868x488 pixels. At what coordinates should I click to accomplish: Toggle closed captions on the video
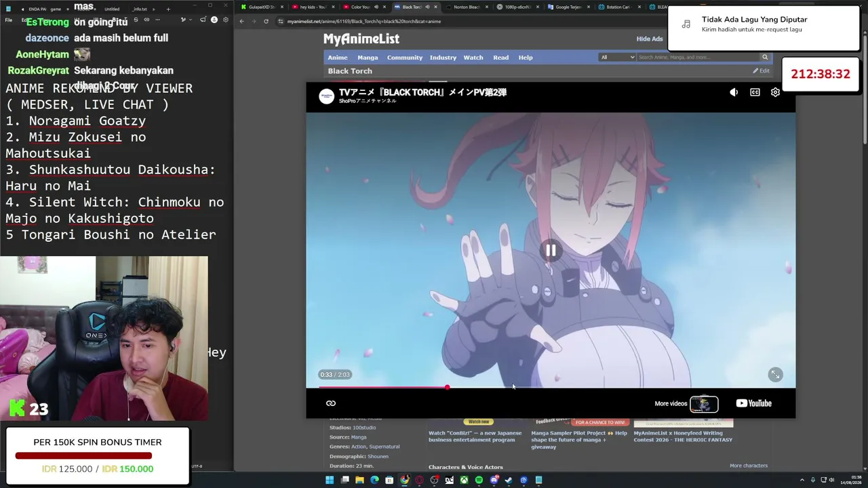tap(755, 92)
